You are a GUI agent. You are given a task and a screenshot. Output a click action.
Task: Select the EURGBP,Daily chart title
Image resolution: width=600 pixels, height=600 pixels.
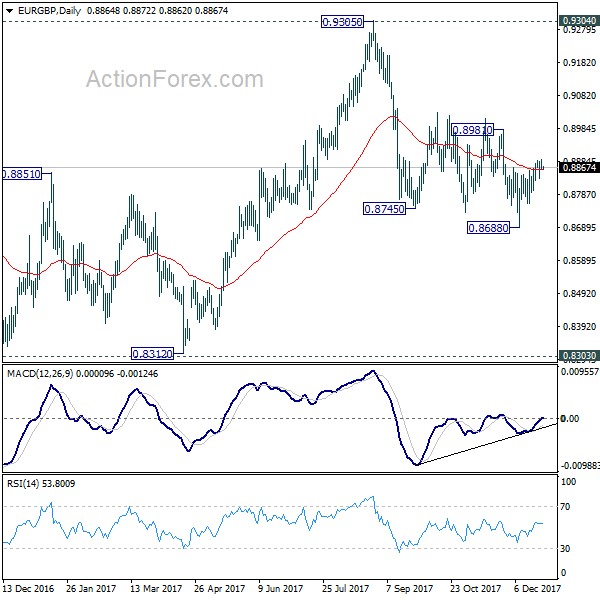[49, 11]
